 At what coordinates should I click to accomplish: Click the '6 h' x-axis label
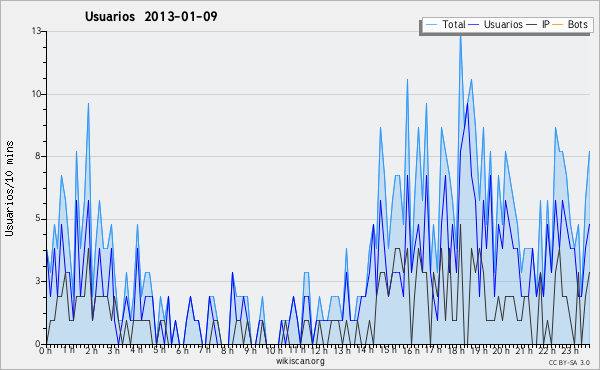[x=182, y=351]
